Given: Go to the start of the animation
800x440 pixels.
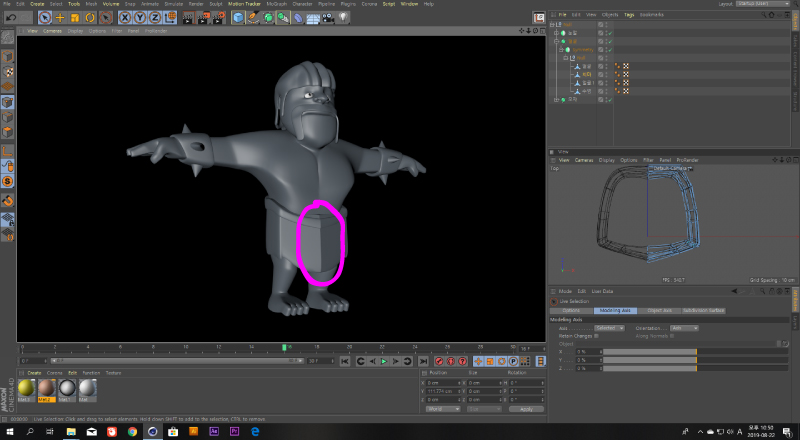Looking at the screenshot, I should pyautogui.click(x=345, y=361).
